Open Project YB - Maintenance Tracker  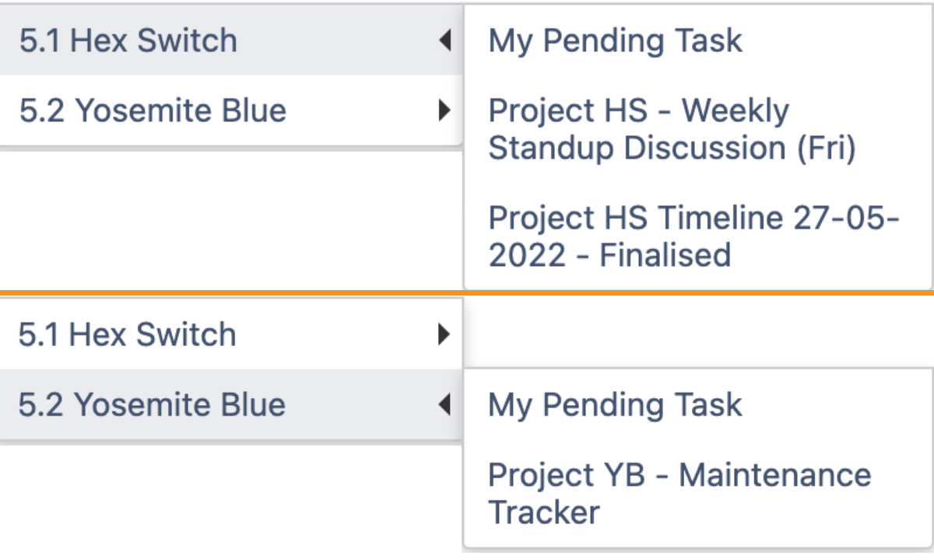click(x=679, y=492)
